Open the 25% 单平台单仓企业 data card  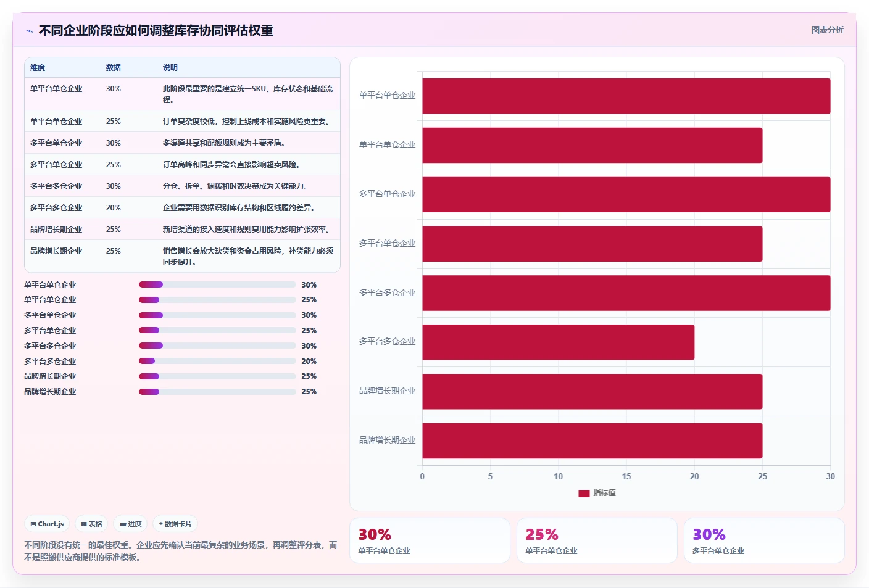597,540
